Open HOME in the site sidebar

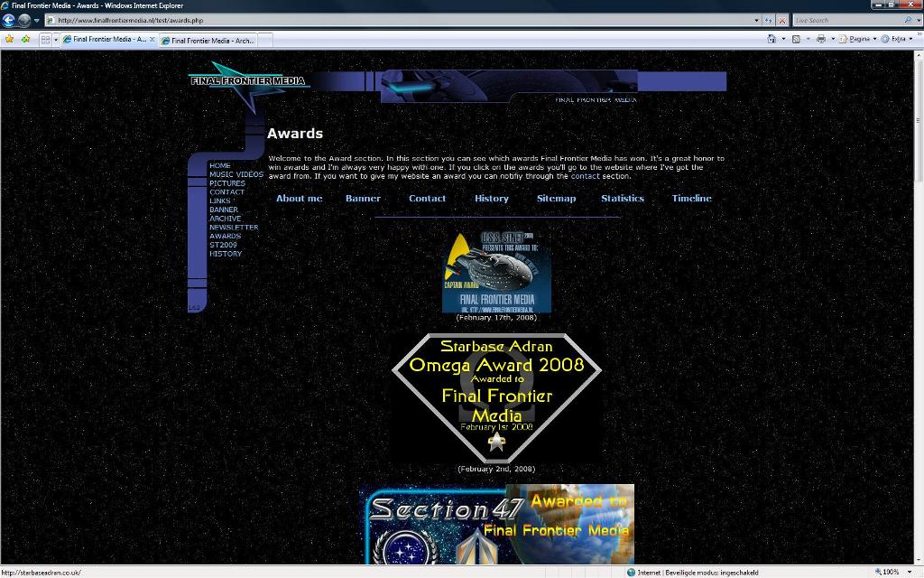(220, 166)
